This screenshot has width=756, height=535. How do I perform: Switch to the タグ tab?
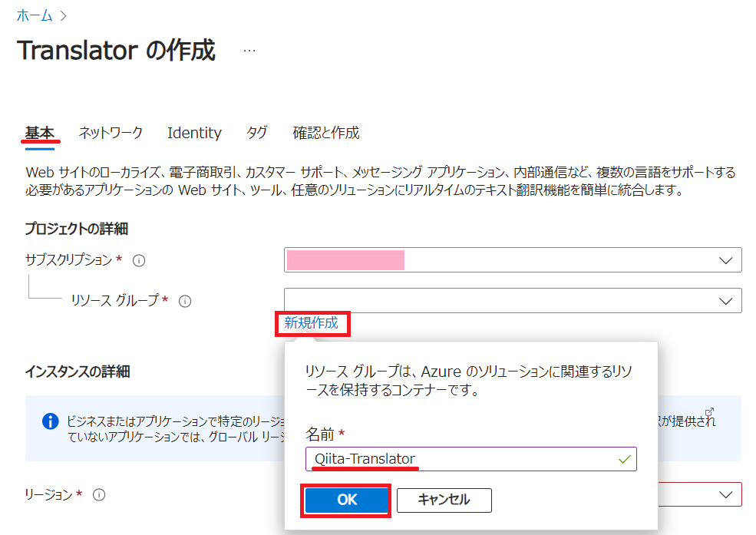pyautogui.click(x=256, y=133)
